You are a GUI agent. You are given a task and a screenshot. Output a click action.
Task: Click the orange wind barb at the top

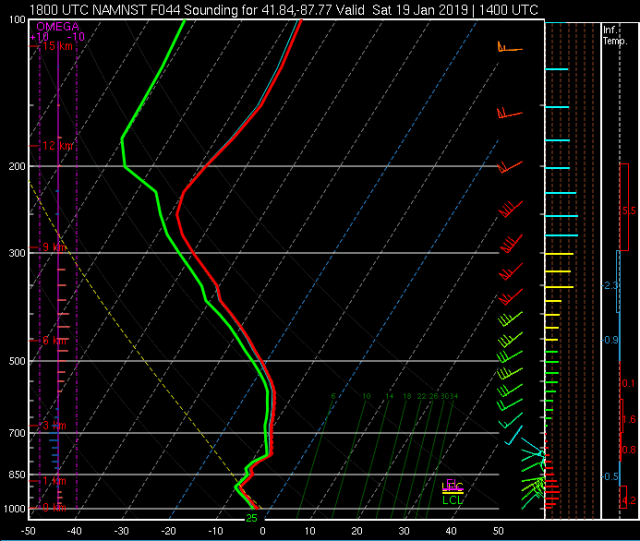(509, 47)
